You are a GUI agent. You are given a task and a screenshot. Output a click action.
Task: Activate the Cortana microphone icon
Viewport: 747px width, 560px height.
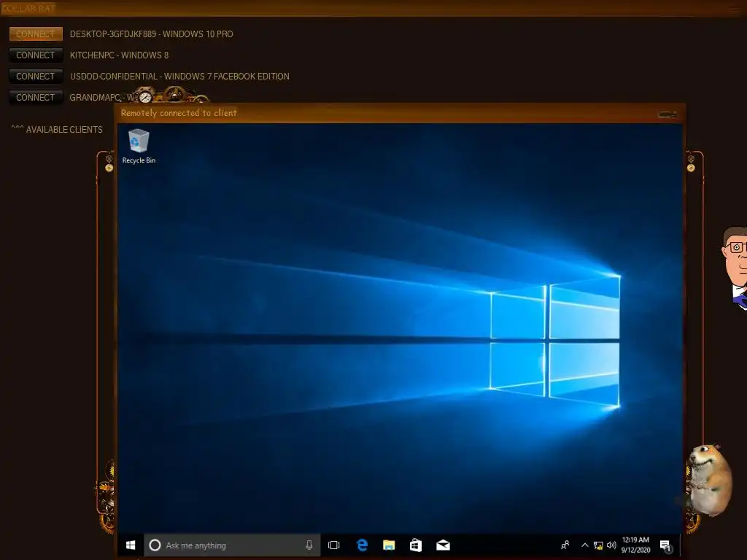coord(309,545)
